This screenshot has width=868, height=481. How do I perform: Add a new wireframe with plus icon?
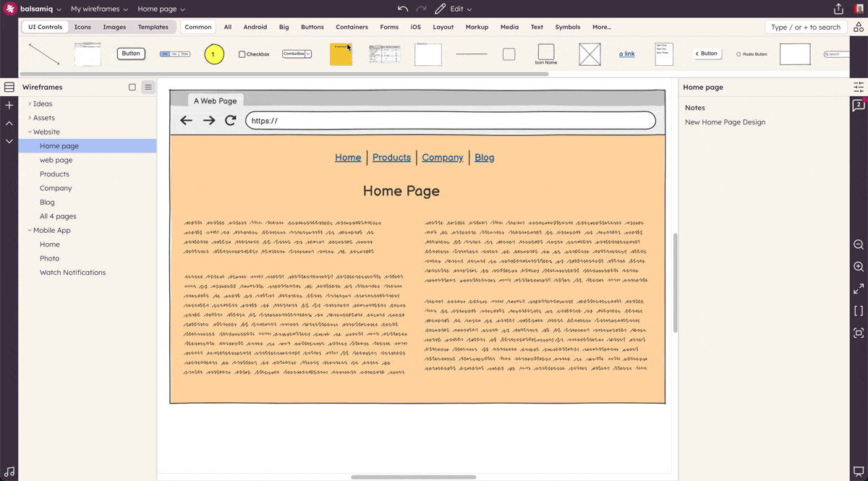click(x=9, y=105)
